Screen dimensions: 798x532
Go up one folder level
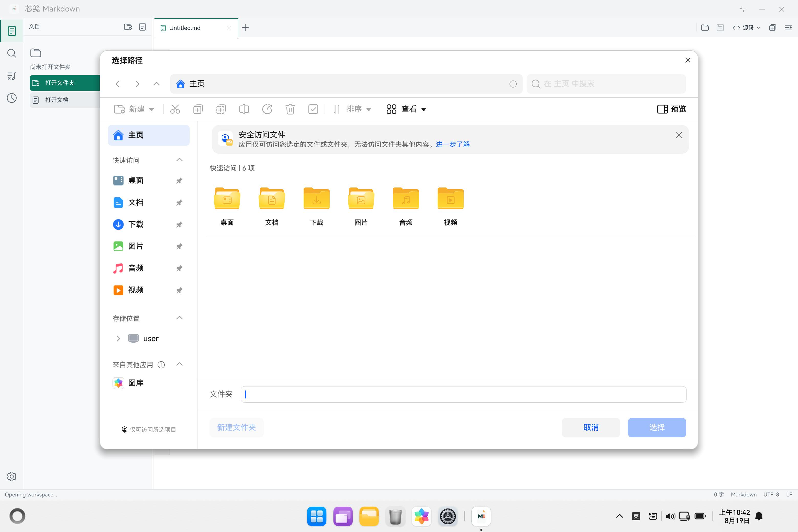[157, 84]
